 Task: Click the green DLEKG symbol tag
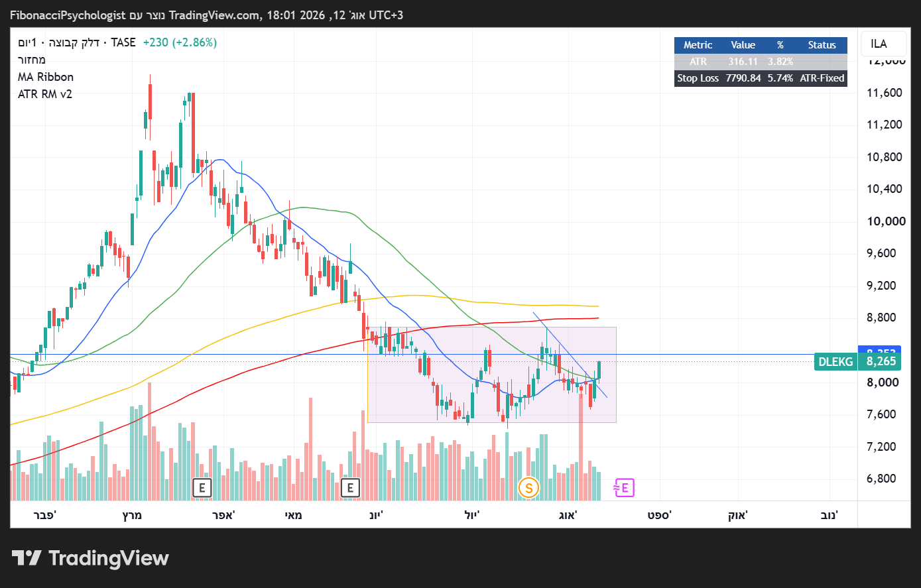pyautogui.click(x=835, y=361)
